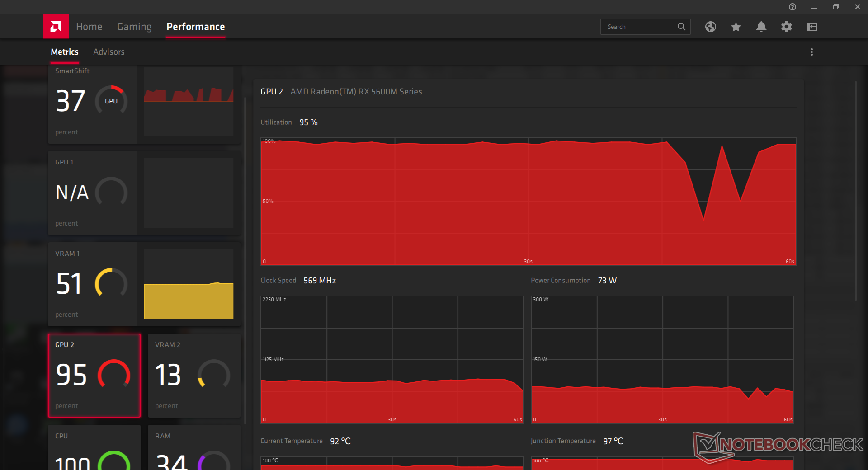Screen dimensions: 868x470
Task: Click the AMD logo icon
Action: (56, 27)
